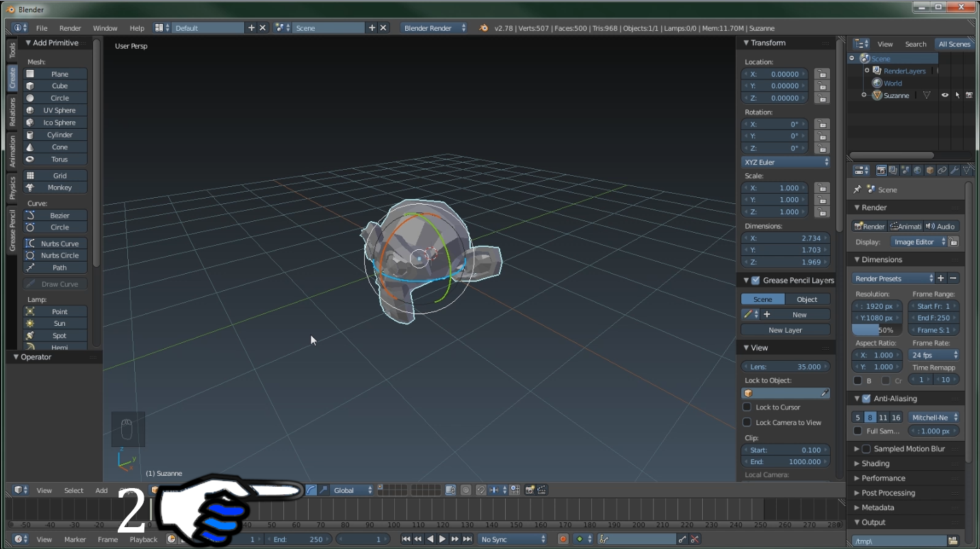Play animation in reverse
Viewport: 980px width, 549px height.
pos(430,539)
